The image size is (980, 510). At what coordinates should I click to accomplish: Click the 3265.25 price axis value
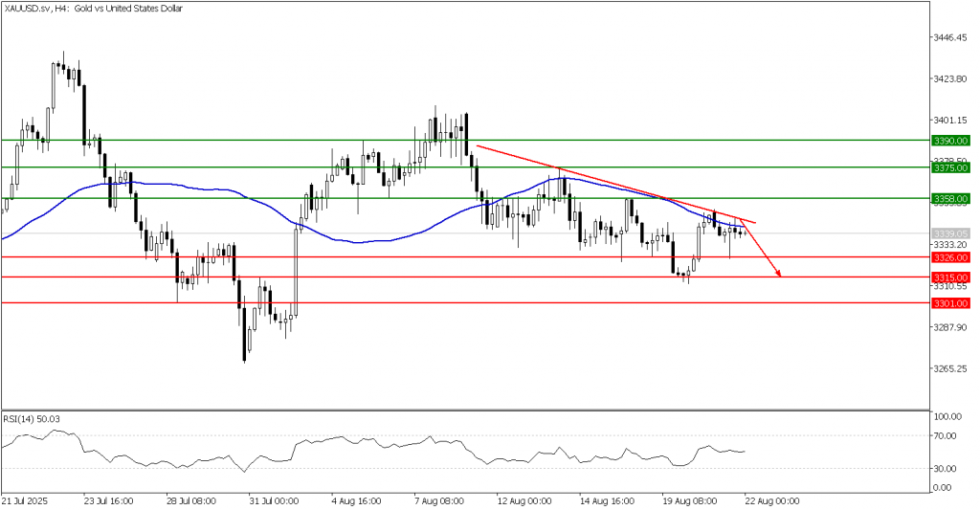pyautogui.click(x=951, y=369)
